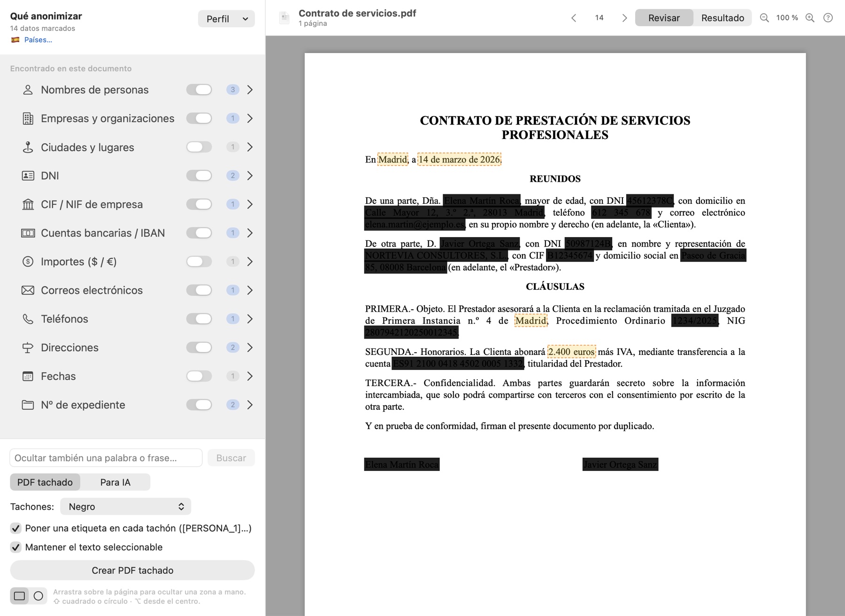Switch to the Resultado tab
Viewport: 845px width, 616px height.
(722, 18)
